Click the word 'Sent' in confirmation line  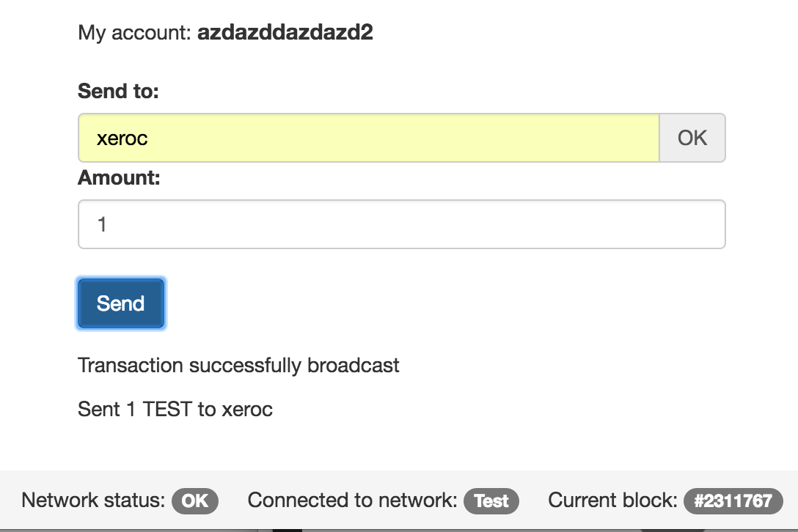pyautogui.click(x=98, y=409)
